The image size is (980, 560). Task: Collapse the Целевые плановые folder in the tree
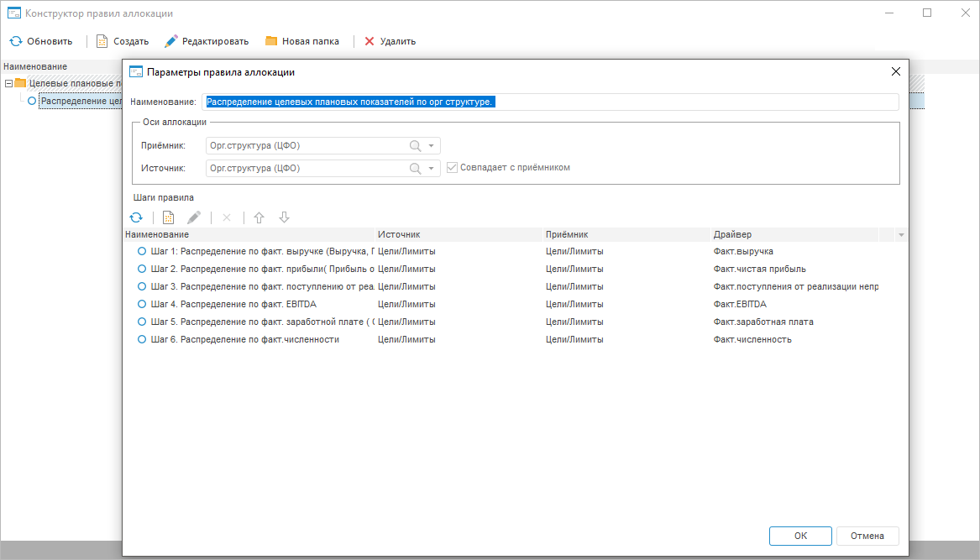coord(8,83)
